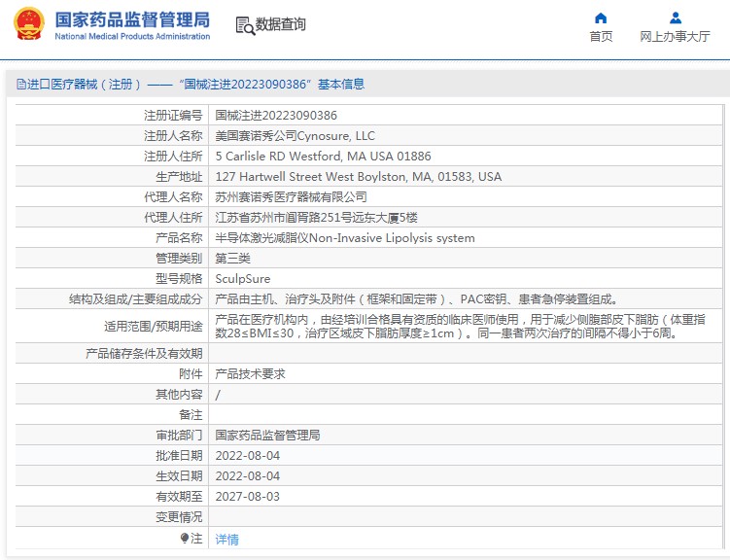Click National Medical Products Administration English text
Viewport: 730px width, 560px height.
(x=132, y=37)
